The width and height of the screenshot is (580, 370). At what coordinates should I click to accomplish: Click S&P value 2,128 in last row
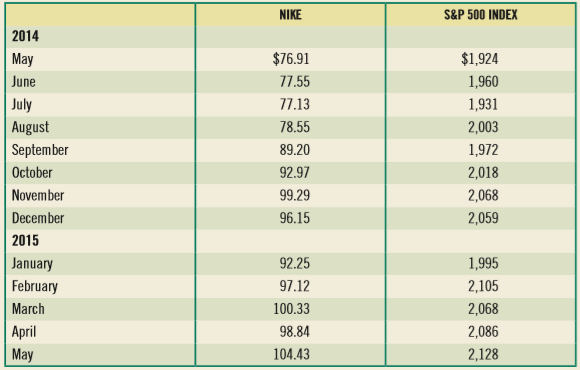click(x=483, y=354)
